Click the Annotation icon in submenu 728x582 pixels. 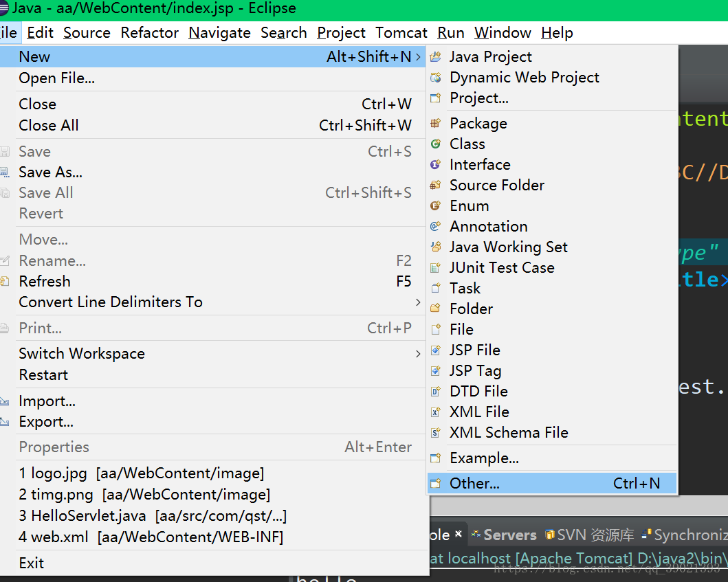coord(435,227)
